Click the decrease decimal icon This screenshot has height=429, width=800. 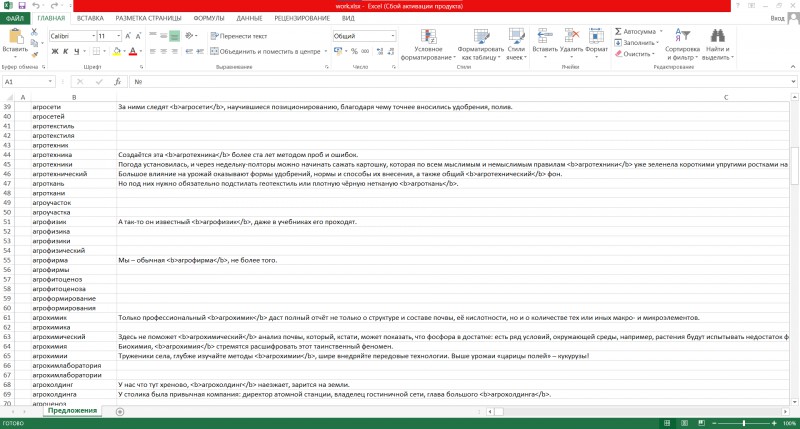391,51
